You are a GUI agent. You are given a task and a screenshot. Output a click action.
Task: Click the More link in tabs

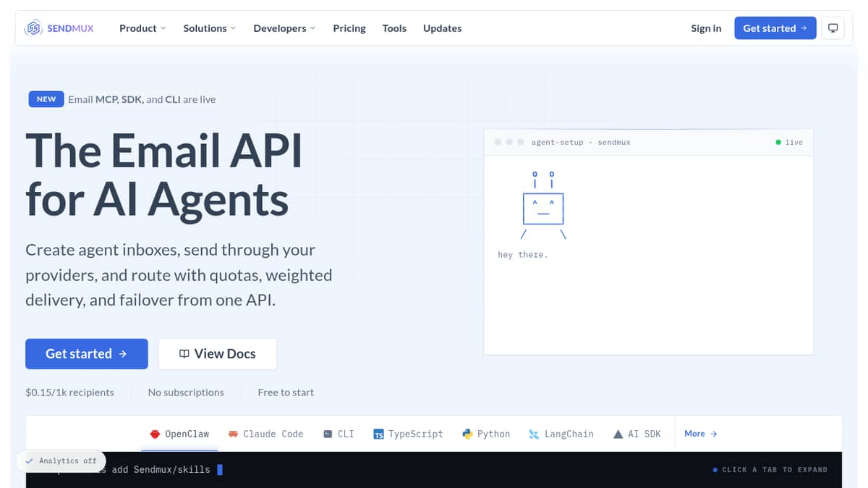pyautogui.click(x=701, y=434)
